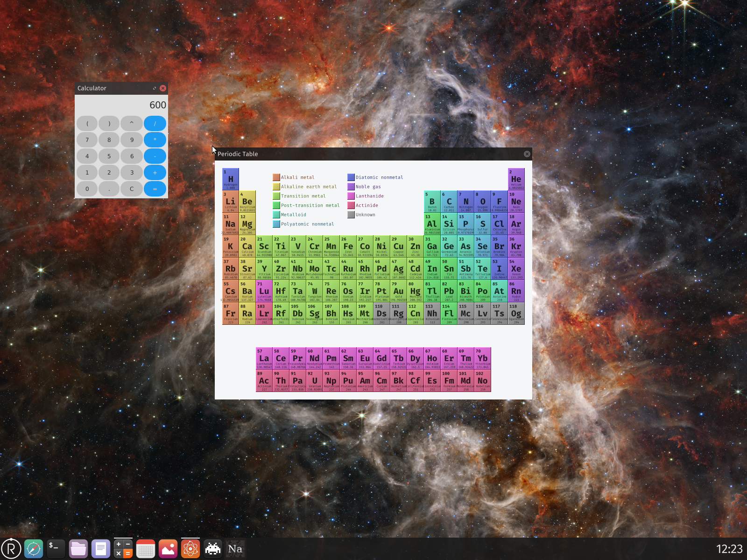The height and width of the screenshot is (560, 747).
Task: Click the Calculator multiply button
Action: click(x=155, y=140)
